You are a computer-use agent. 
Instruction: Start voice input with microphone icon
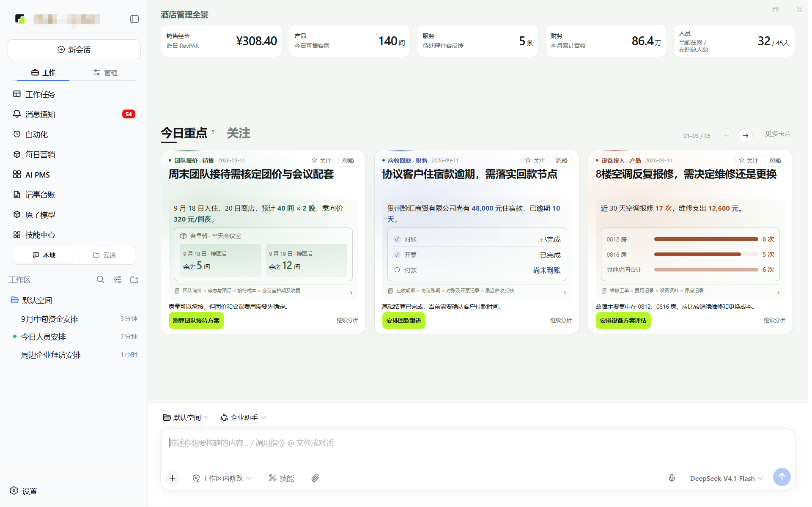tap(672, 478)
